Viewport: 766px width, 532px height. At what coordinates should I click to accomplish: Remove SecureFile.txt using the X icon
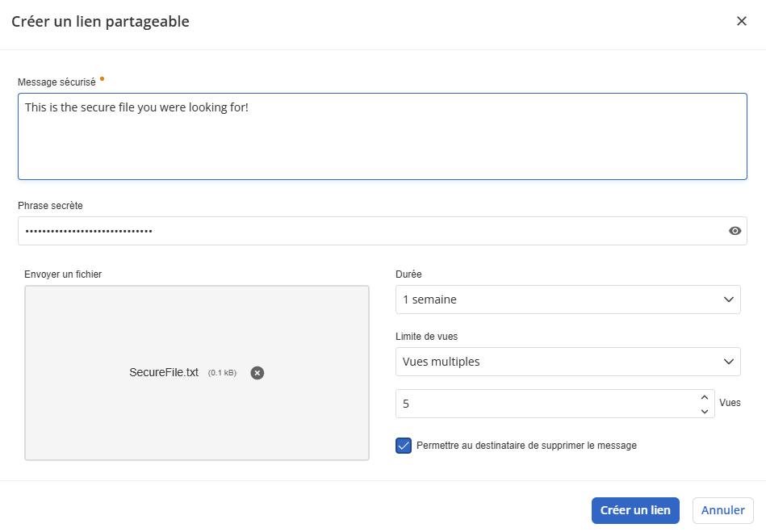pos(257,372)
